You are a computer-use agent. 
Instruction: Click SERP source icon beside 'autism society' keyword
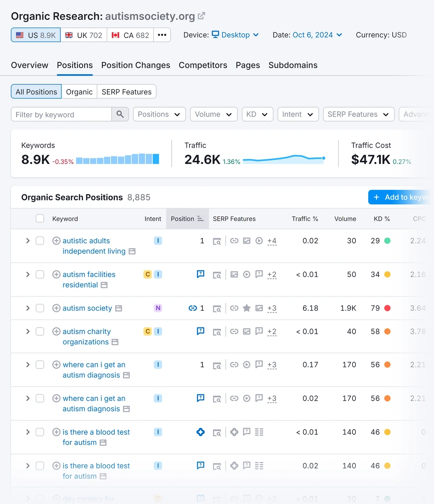coord(119,308)
